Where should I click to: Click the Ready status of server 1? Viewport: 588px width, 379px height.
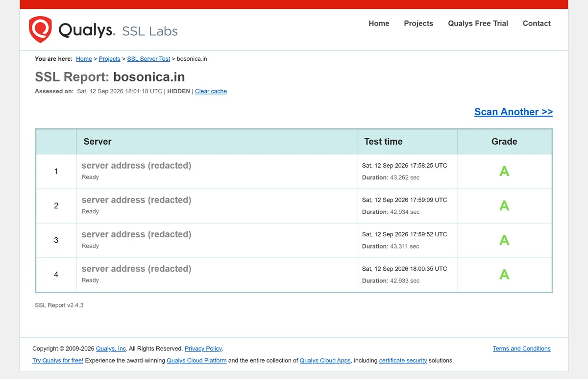(x=90, y=177)
